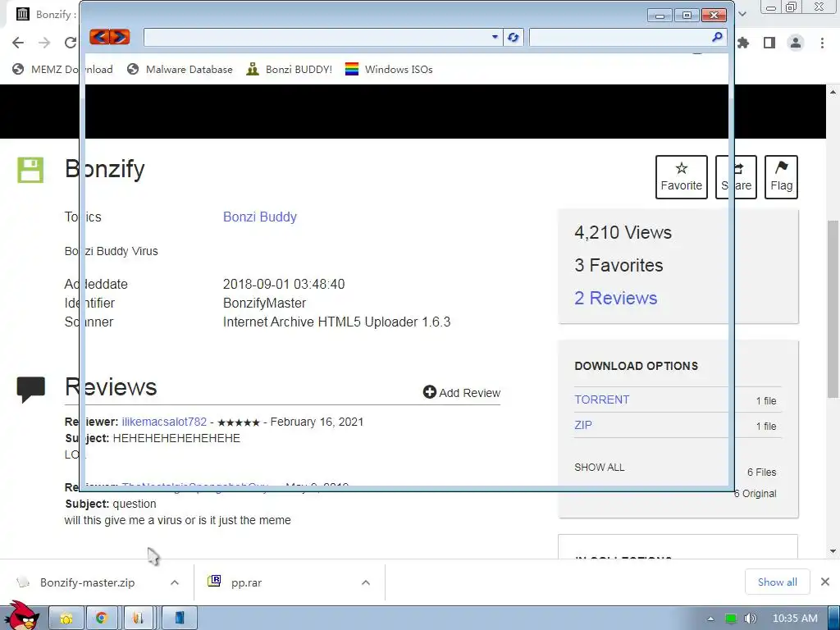Open the overlay address bar dropdown arrow
Viewport: 840px width, 630px height.
(x=495, y=37)
